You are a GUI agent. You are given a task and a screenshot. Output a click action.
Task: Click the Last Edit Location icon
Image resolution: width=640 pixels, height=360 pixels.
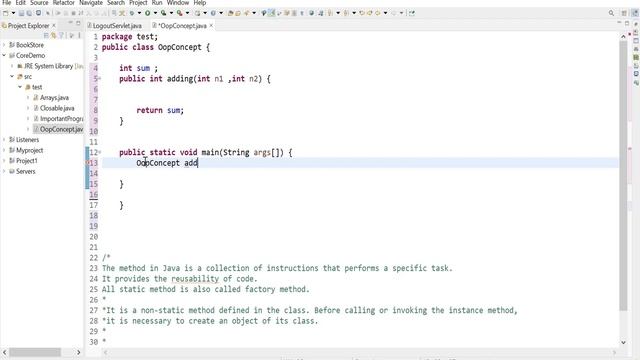coord(362,13)
